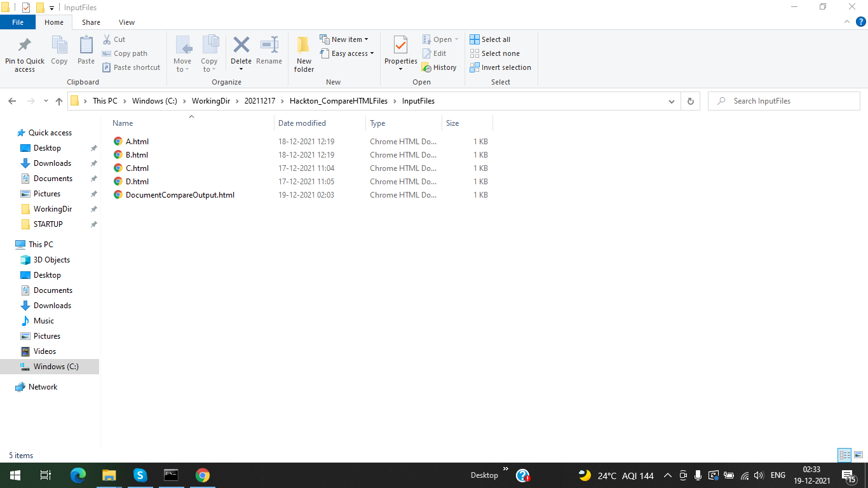Viewport: 868px width, 488px height.
Task: Open the Easy access dropdown
Action: 347,53
